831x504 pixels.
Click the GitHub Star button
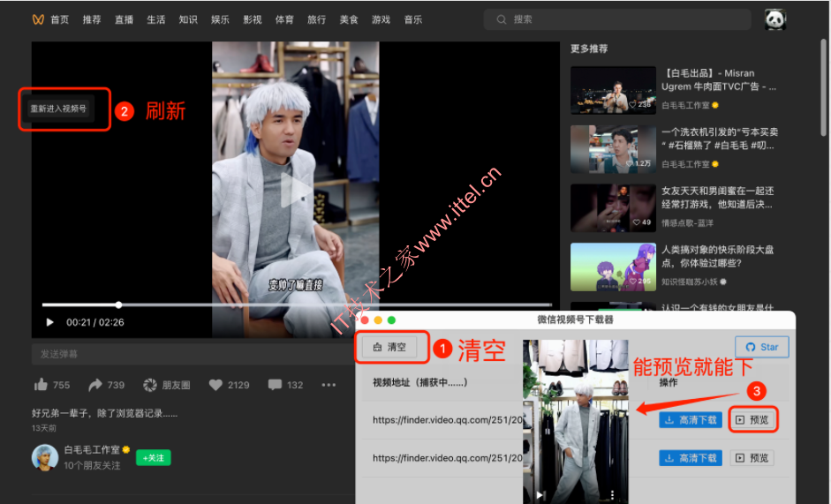point(761,347)
